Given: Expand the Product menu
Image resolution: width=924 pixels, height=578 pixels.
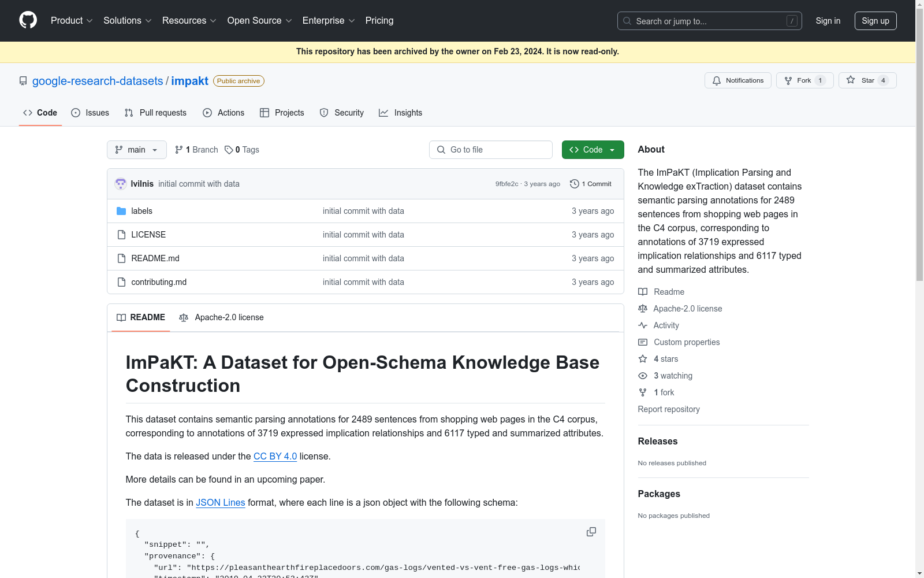Looking at the screenshot, I should (72, 20).
